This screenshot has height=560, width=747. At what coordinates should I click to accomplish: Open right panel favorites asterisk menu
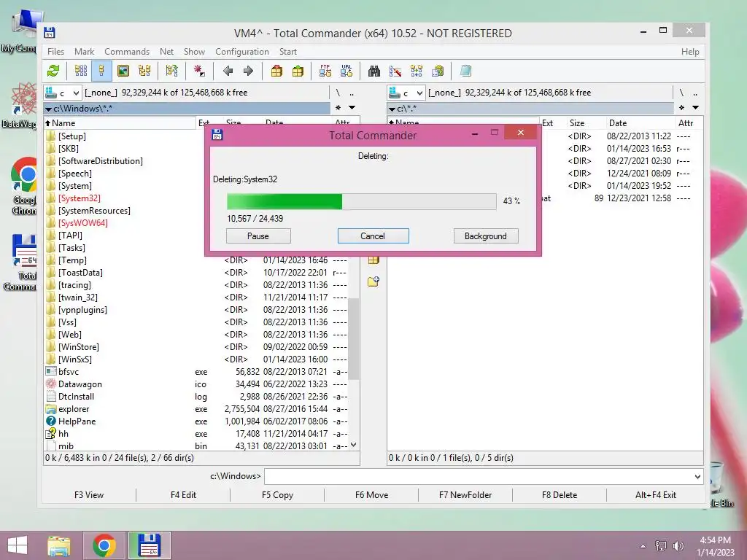(682, 108)
